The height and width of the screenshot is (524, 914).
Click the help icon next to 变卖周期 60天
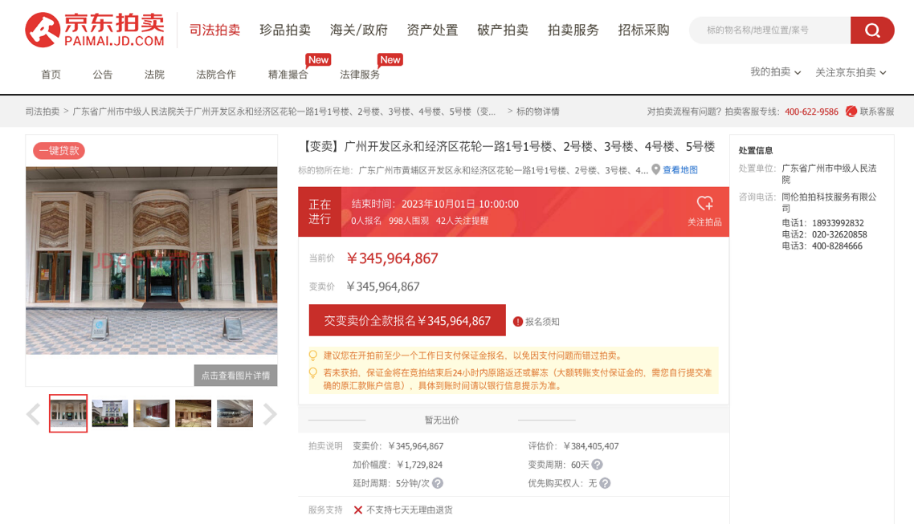[x=597, y=465]
